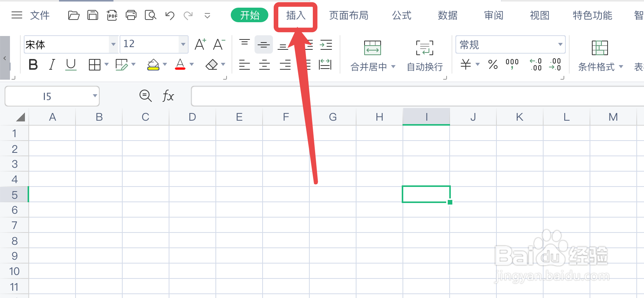The height and width of the screenshot is (298, 644).
Task: Click into the formula bar
Action: tap(417, 96)
